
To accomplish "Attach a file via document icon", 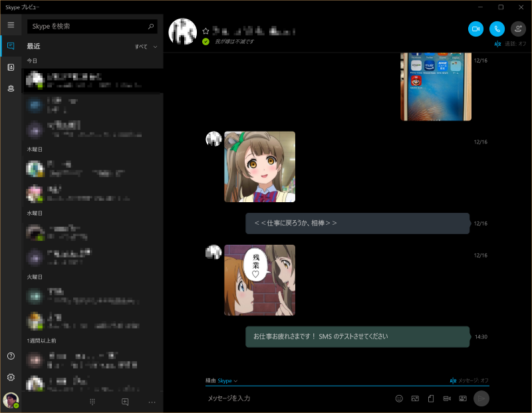I will point(431,398).
